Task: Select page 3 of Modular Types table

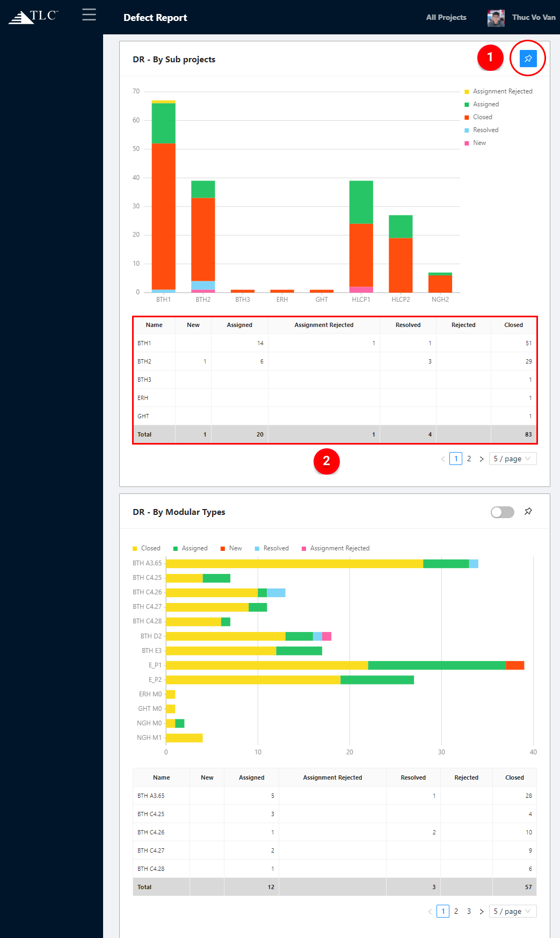Action: point(469,912)
